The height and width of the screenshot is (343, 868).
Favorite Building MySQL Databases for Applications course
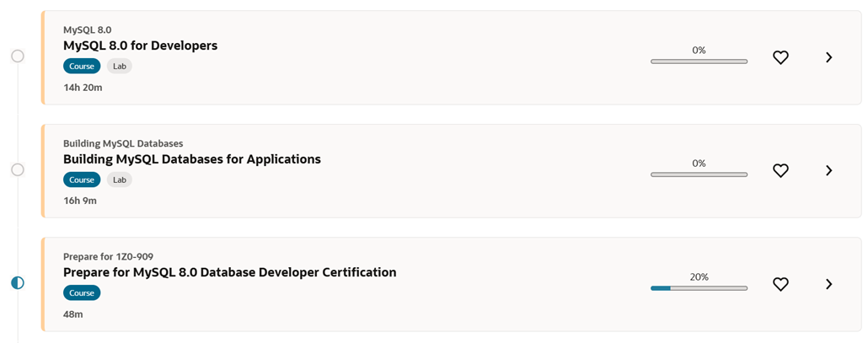click(x=780, y=170)
